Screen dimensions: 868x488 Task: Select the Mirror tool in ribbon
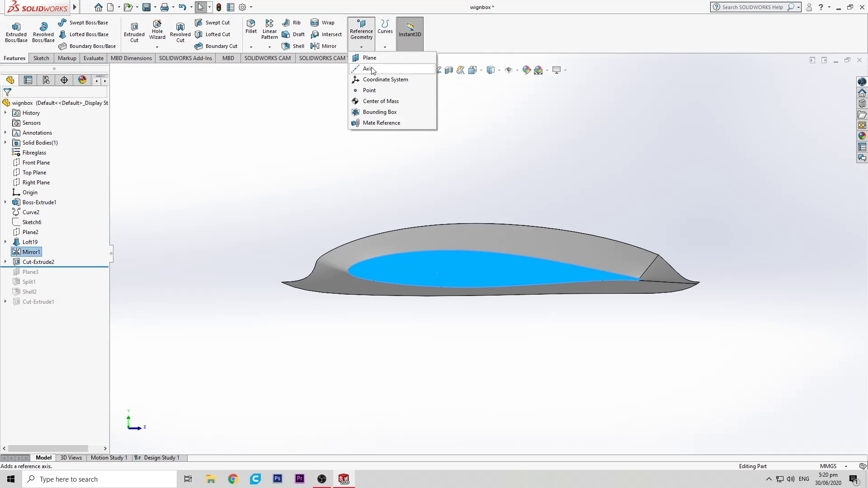click(324, 46)
